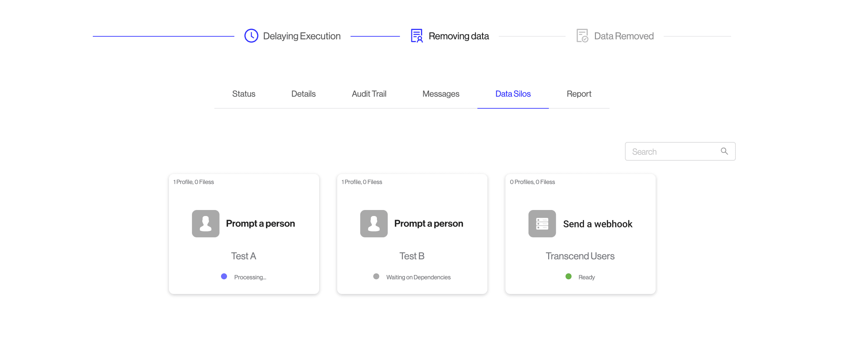Open the Transcend Users silo name

(x=580, y=256)
